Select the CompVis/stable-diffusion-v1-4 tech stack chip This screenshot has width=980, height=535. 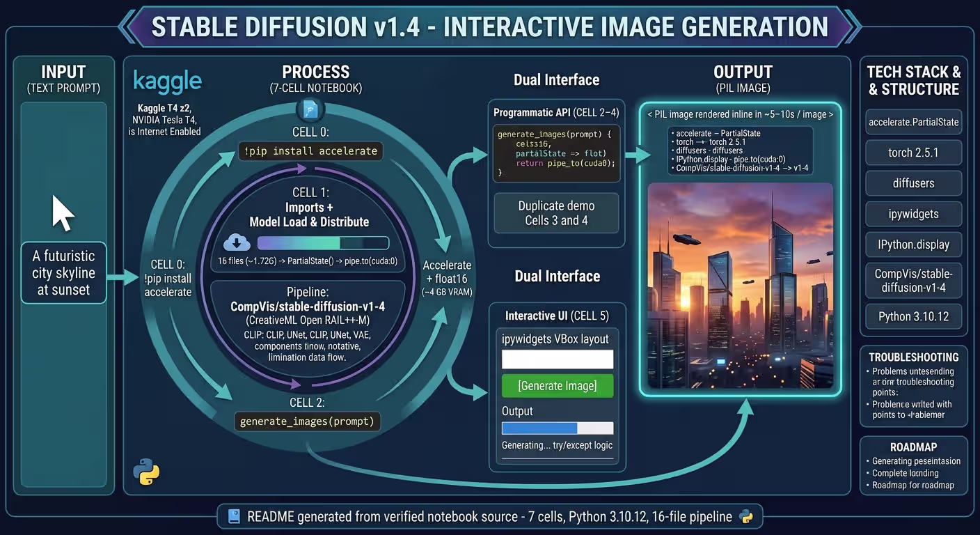[x=914, y=280]
